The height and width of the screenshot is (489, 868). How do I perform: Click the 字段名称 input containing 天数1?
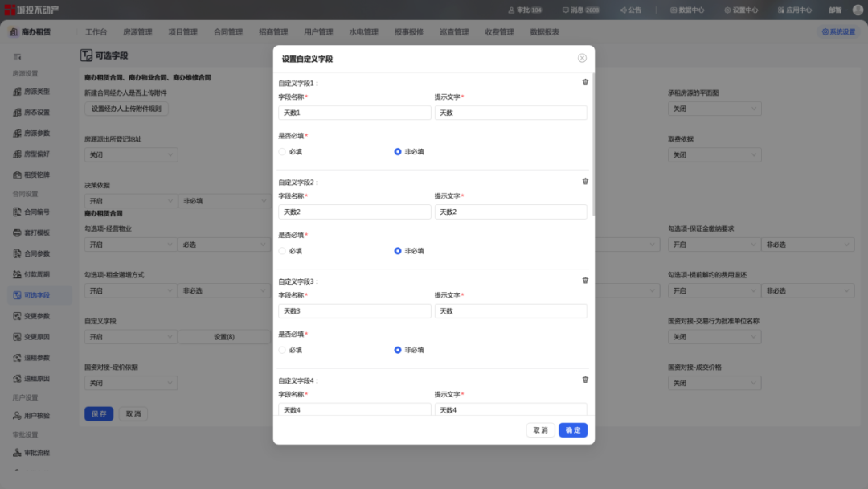(354, 113)
